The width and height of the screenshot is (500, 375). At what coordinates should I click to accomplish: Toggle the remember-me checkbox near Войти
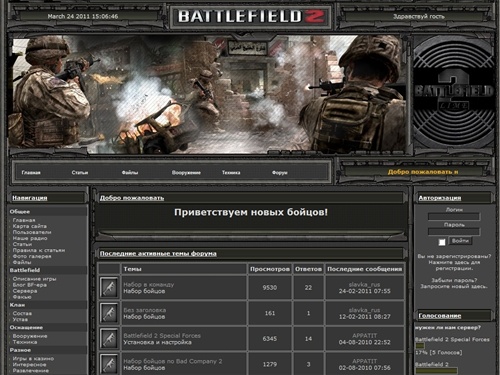[x=442, y=242]
